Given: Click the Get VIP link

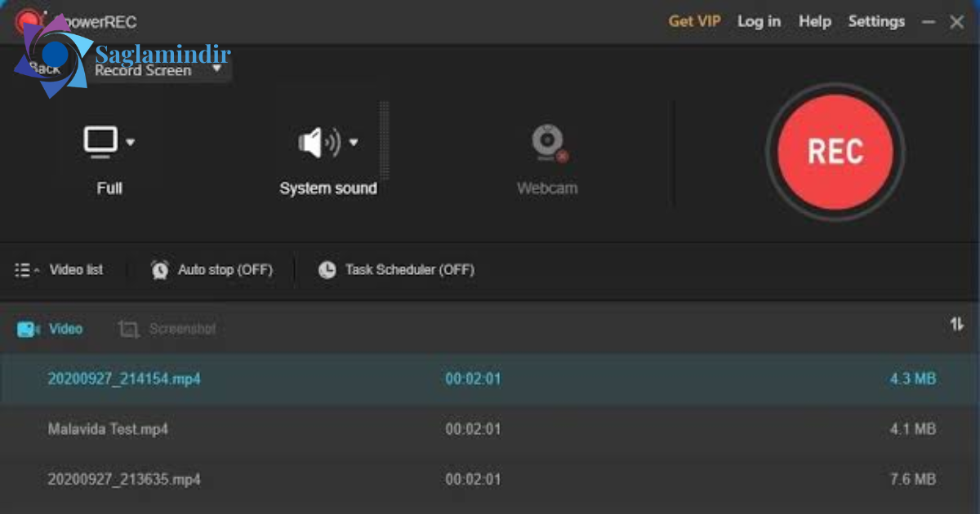Looking at the screenshot, I should point(694,21).
